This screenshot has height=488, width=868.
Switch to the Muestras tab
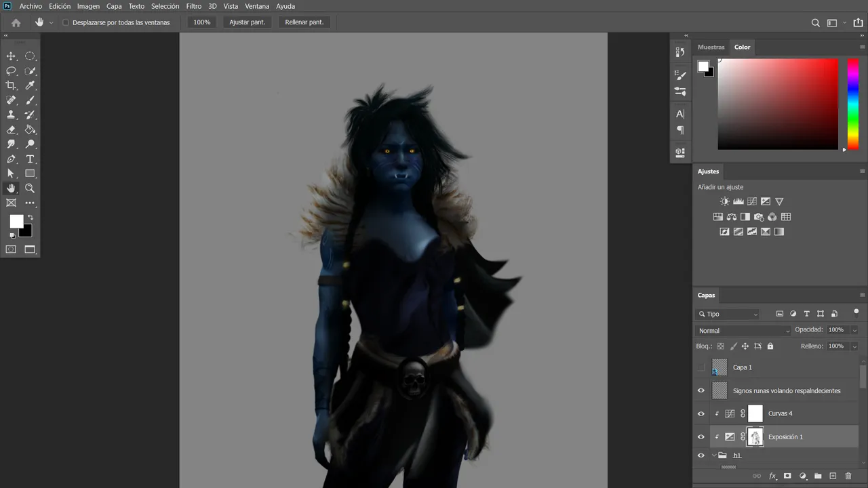(x=711, y=47)
